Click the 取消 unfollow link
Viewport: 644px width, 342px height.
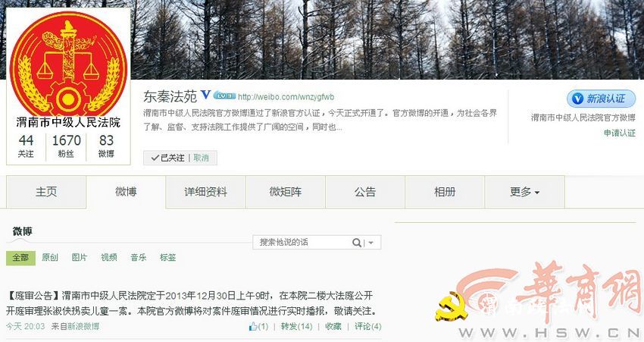(202, 158)
